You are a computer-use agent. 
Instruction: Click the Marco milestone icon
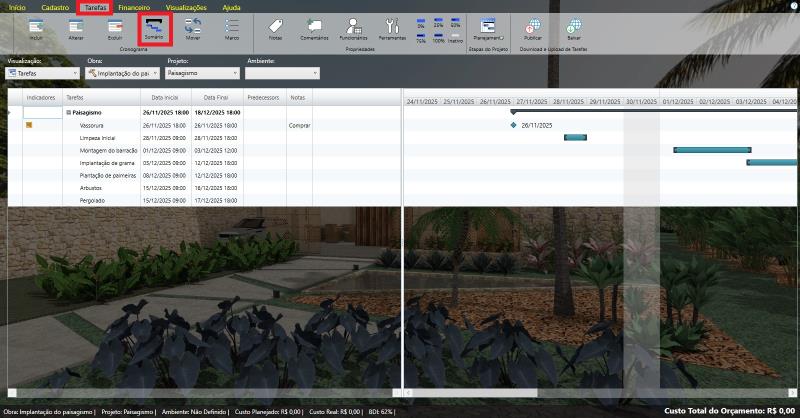click(x=232, y=27)
